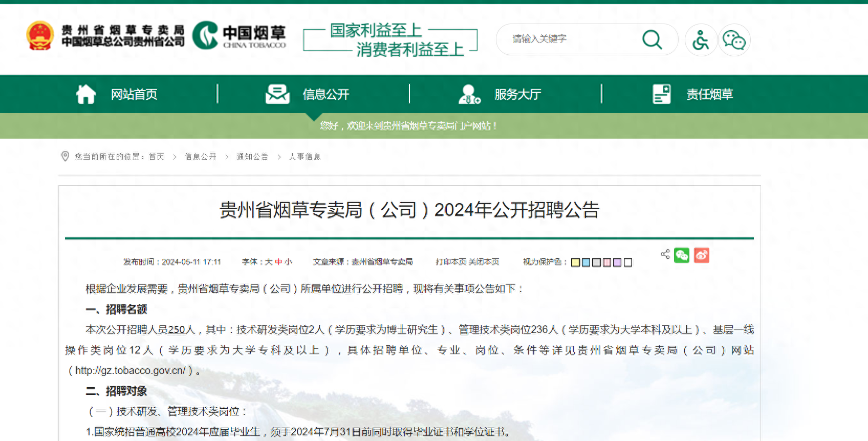Set font size to 大

pyautogui.click(x=269, y=262)
